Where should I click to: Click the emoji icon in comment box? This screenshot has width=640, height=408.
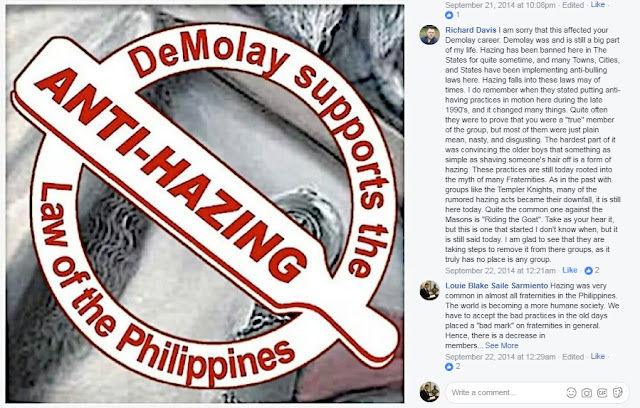pyautogui.click(x=571, y=392)
